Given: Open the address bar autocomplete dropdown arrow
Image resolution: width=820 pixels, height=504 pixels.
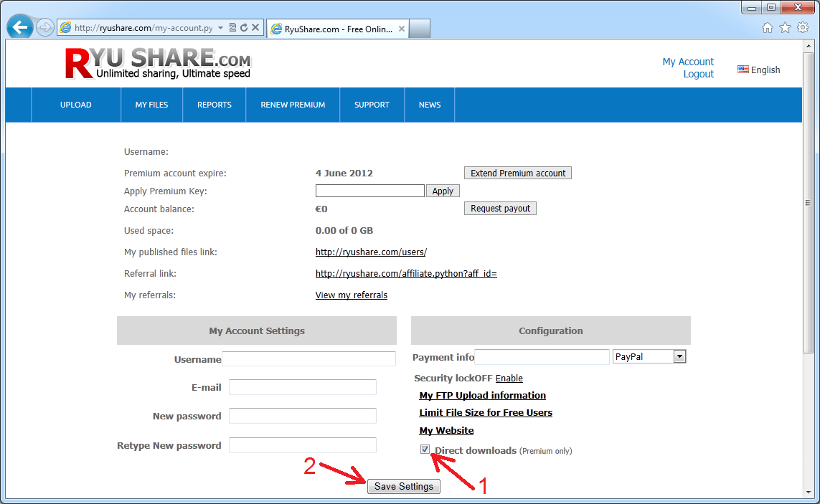Looking at the screenshot, I should coord(221,28).
